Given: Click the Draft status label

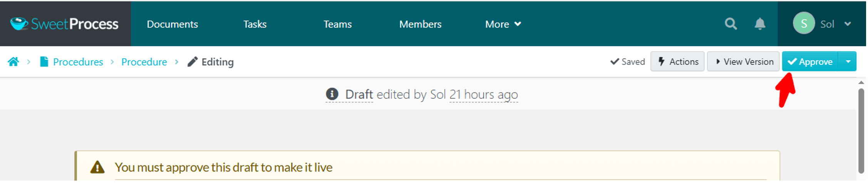Looking at the screenshot, I should pyautogui.click(x=359, y=94).
